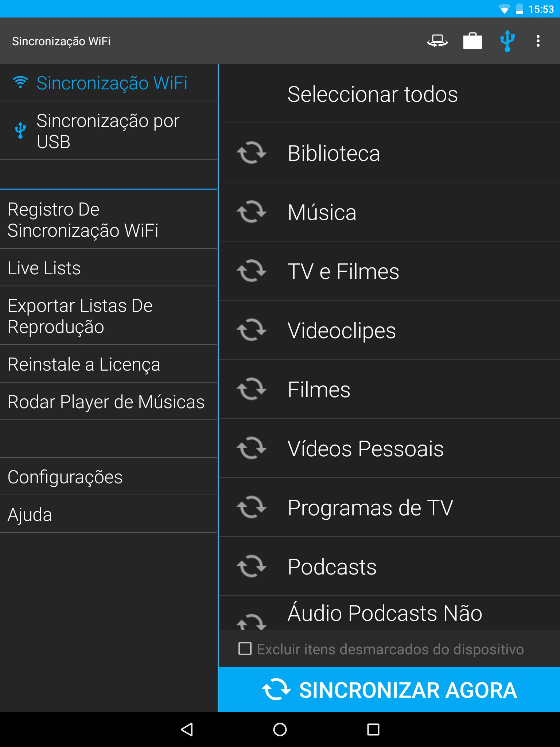Tap WiFi signal icon in status bar
Viewport: 560px width, 747px height.
[505, 9]
